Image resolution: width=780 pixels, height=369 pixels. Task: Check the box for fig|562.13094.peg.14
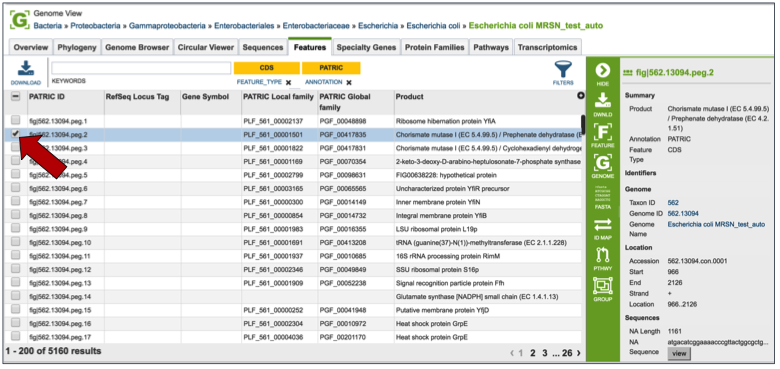point(15,296)
